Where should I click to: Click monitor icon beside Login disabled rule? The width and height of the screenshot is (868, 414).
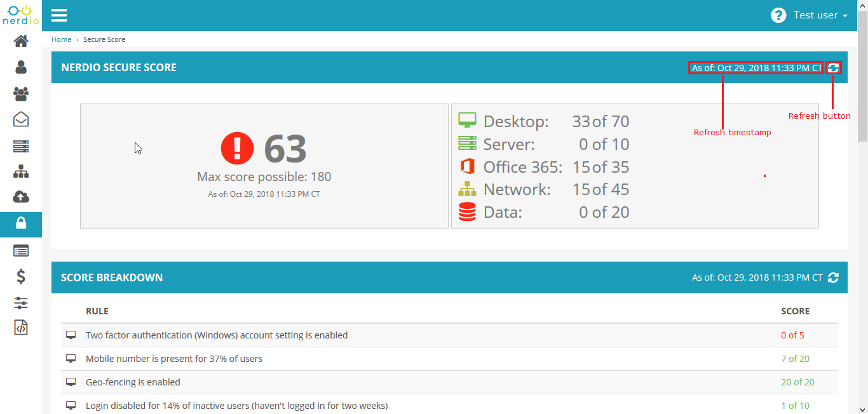pyautogui.click(x=71, y=406)
